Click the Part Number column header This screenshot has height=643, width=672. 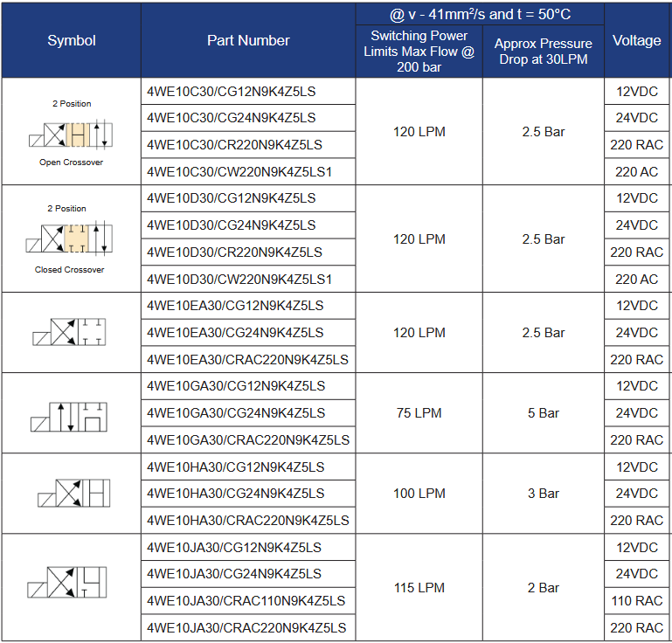click(x=248, y=40)
